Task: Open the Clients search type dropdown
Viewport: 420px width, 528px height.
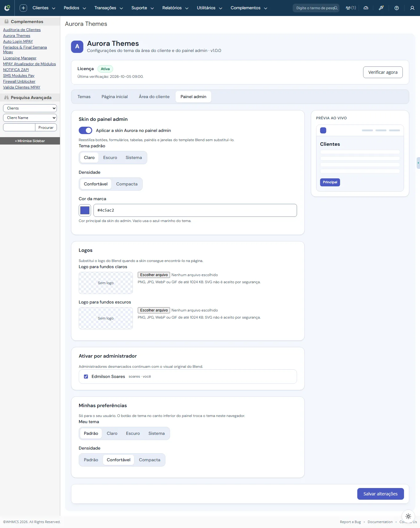Action: point(30,108)
